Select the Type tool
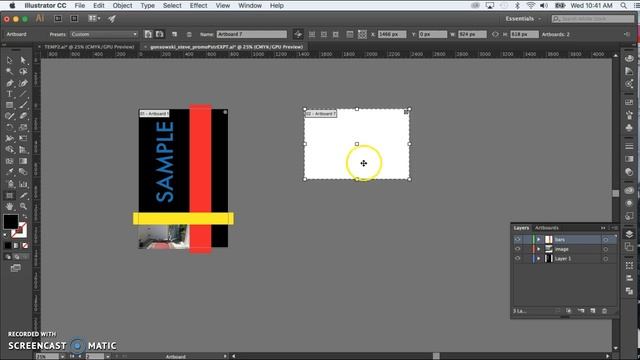Screen dimensions: 640x360 (x=9, y=94)
